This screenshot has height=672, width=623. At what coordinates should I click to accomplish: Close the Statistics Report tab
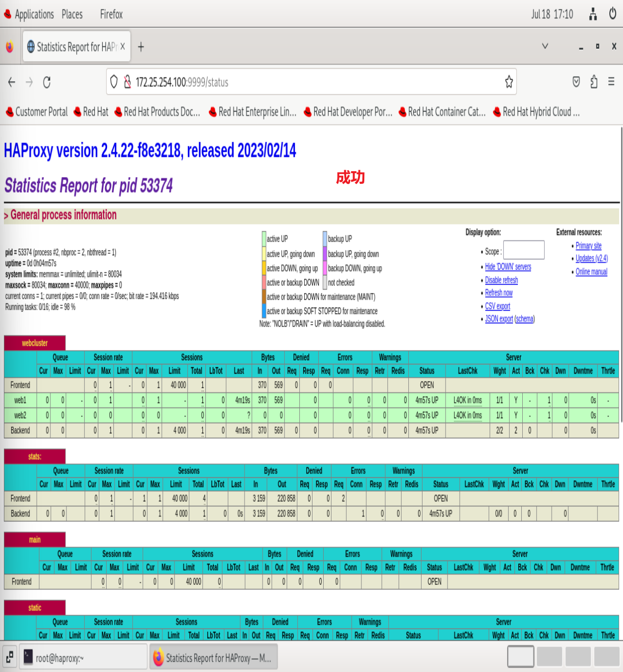(x=123, y=46)
